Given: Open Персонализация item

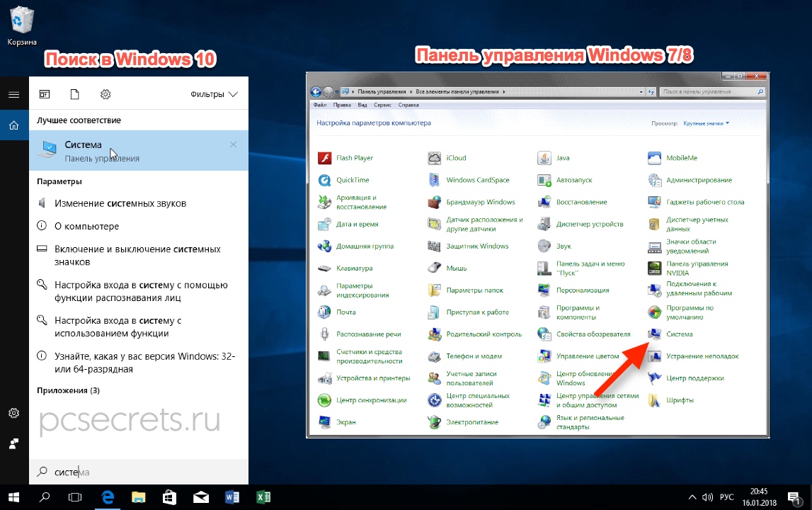Looking at the screenshot, I should (573, 290).
